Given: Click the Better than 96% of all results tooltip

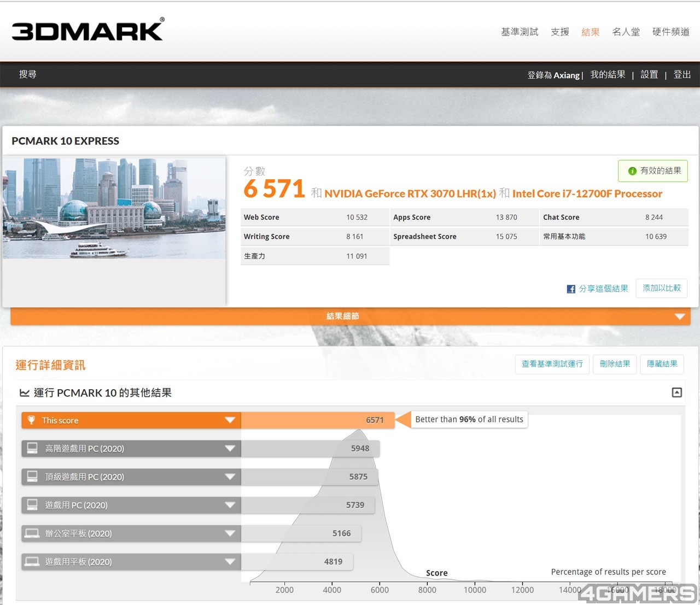Looking at the screenshot, I should pos(469,420).
